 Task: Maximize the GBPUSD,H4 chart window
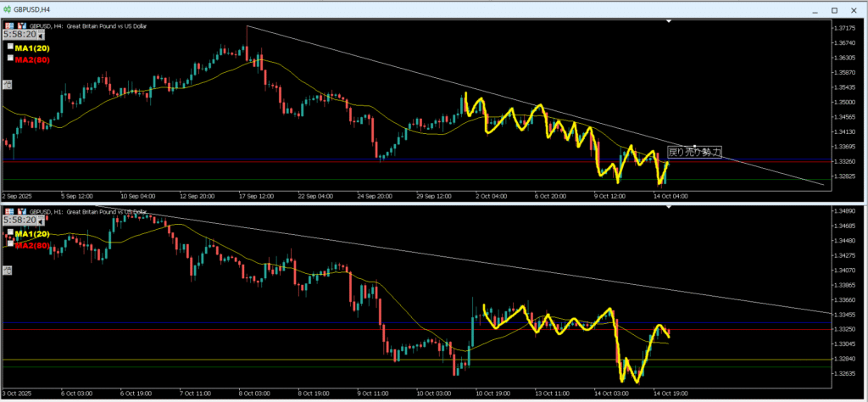coord(833,8)
